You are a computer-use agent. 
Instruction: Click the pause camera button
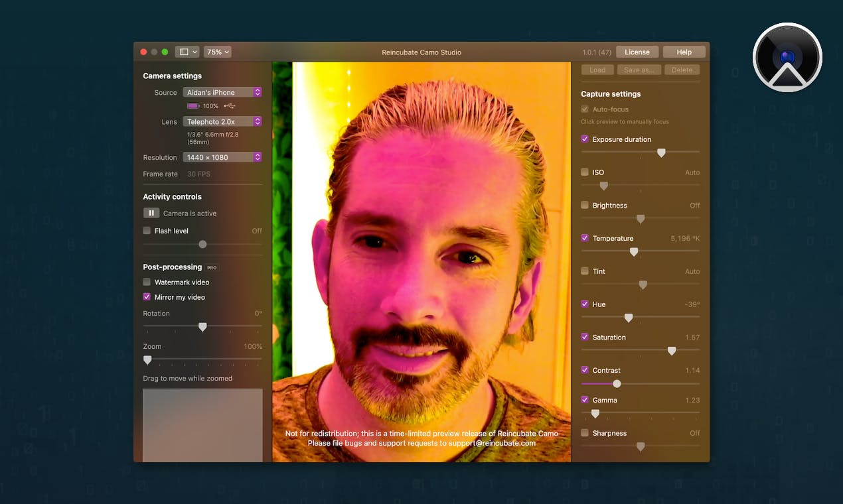pyautogui.click(x=151, y=213)
